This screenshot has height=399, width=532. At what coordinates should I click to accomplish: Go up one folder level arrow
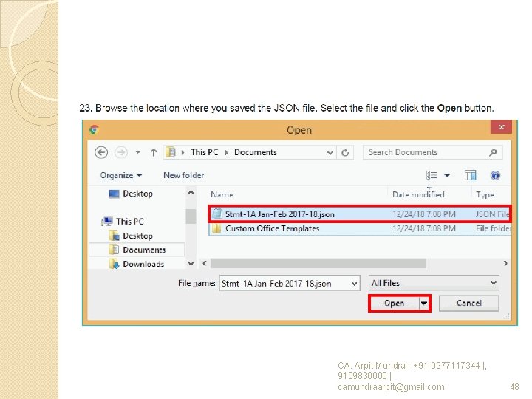[154, 153]
